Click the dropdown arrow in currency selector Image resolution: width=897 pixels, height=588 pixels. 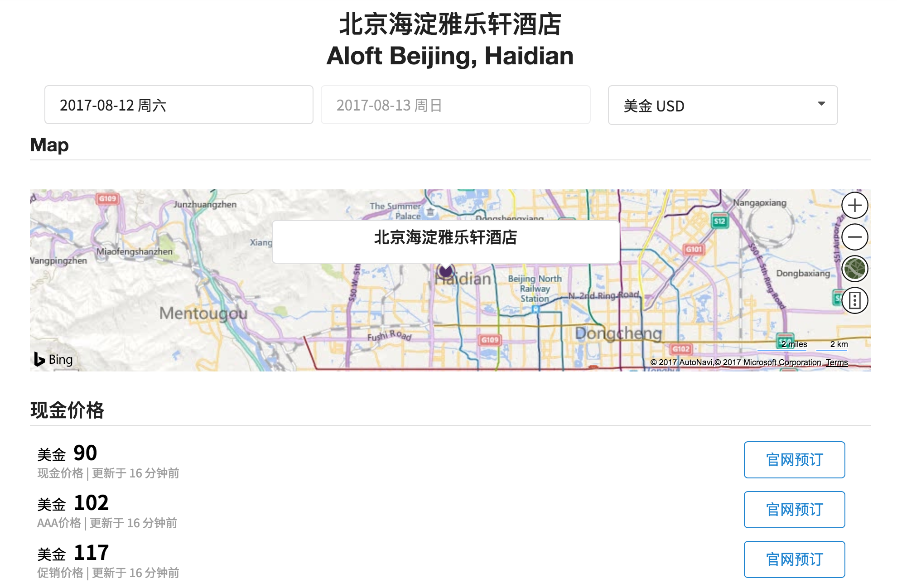[821, 104]
